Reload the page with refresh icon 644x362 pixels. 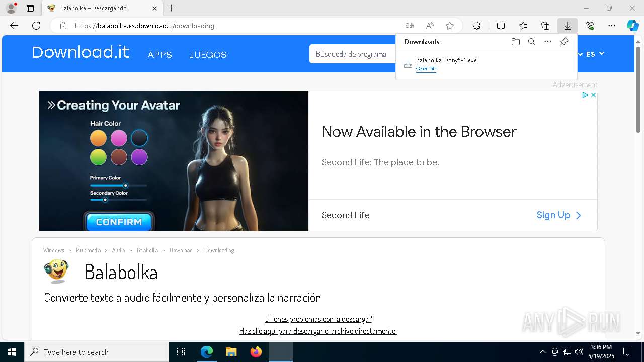coord(36,26)
